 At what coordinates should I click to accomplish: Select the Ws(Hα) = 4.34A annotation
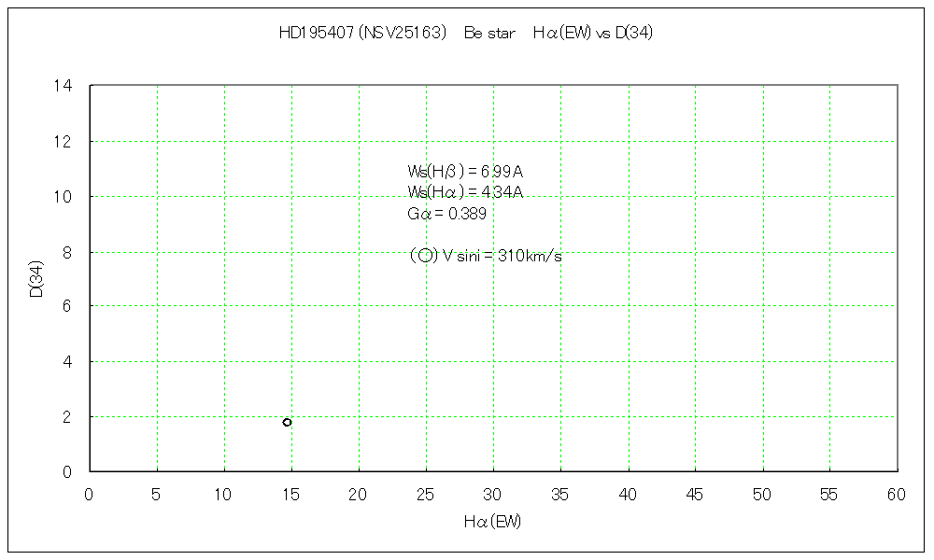pos(464,192)
